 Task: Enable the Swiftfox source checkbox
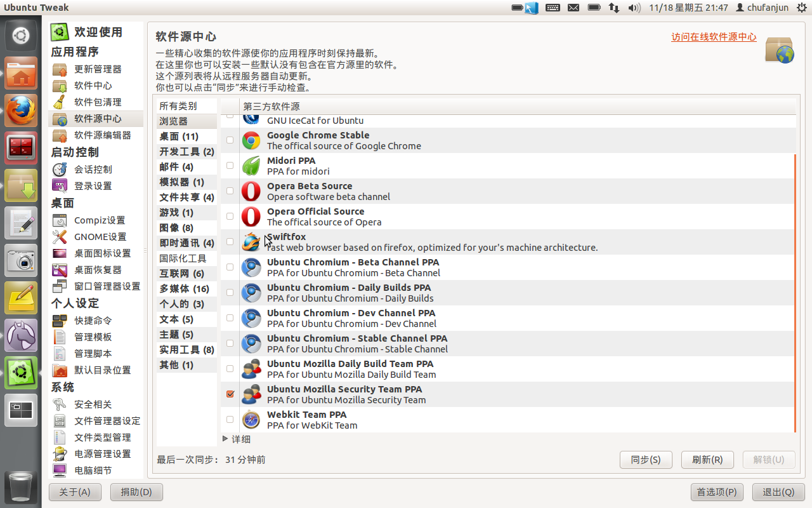(x=230, y=242)
